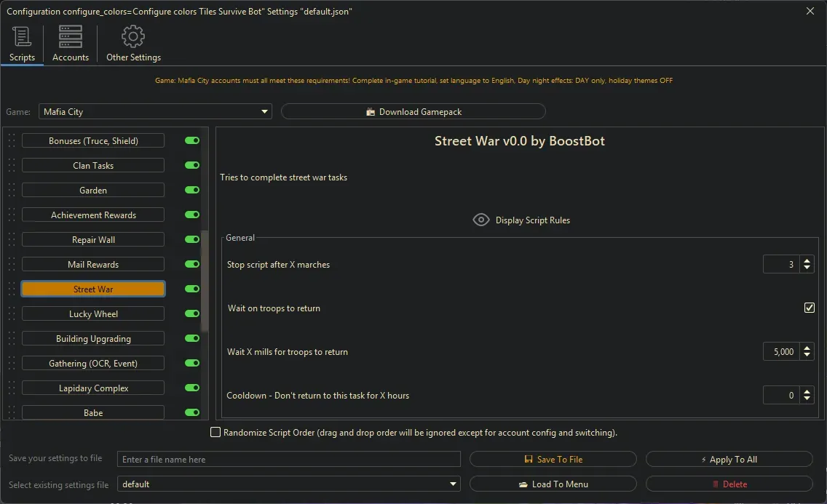Click the file name input field
The image size is (827, 504).
[289, 460]
